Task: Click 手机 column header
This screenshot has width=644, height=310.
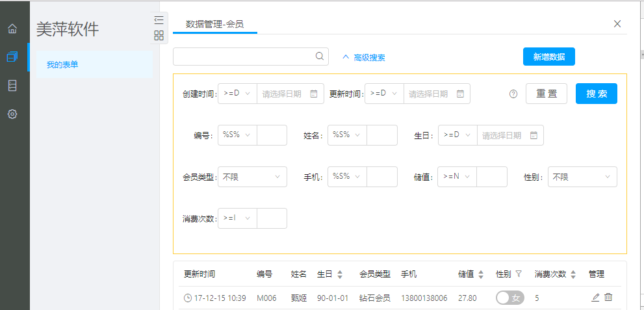Action: click(409, 274)
